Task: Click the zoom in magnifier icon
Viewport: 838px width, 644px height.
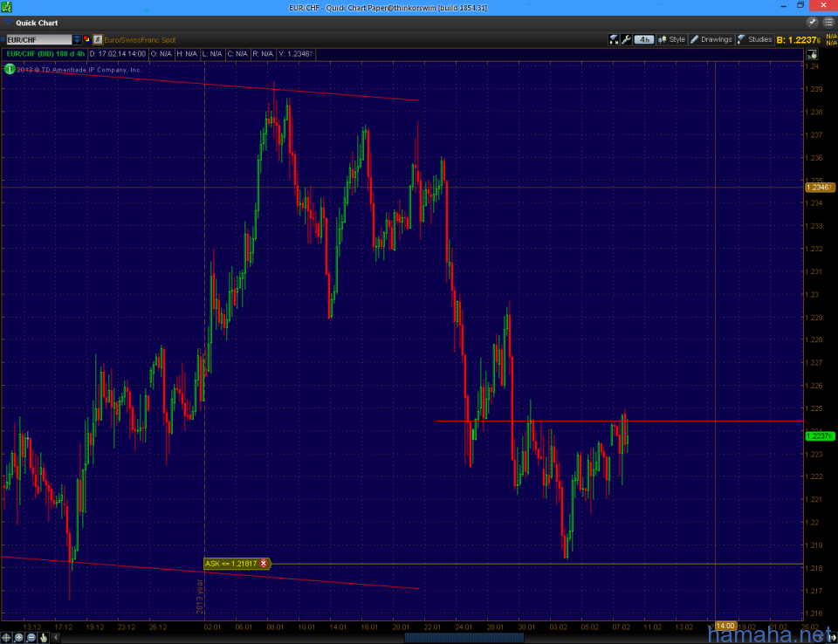Action: click(18, 638)
